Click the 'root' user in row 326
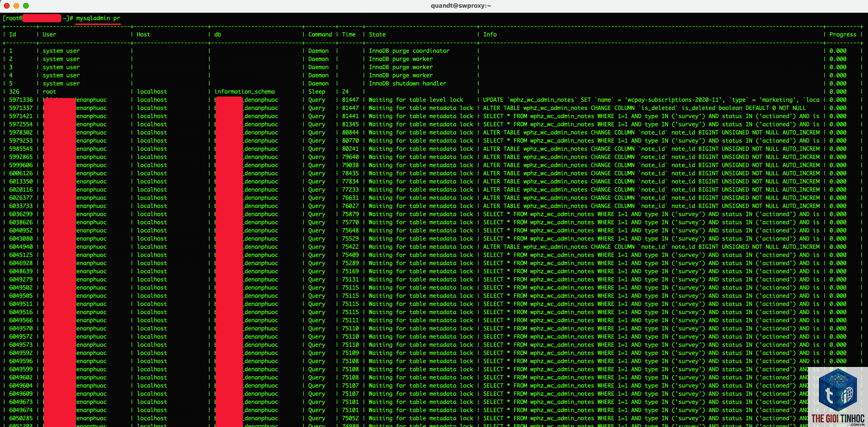868x427 pixels. [49, 92]
